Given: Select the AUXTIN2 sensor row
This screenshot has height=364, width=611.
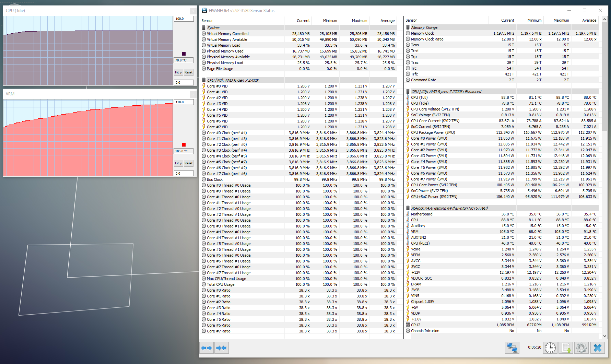Looking at the screenshot, I should [502, 237].
